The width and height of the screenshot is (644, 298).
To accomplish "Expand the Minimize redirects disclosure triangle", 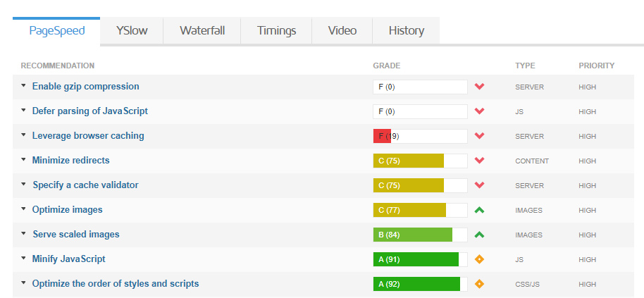I will 23,160.
